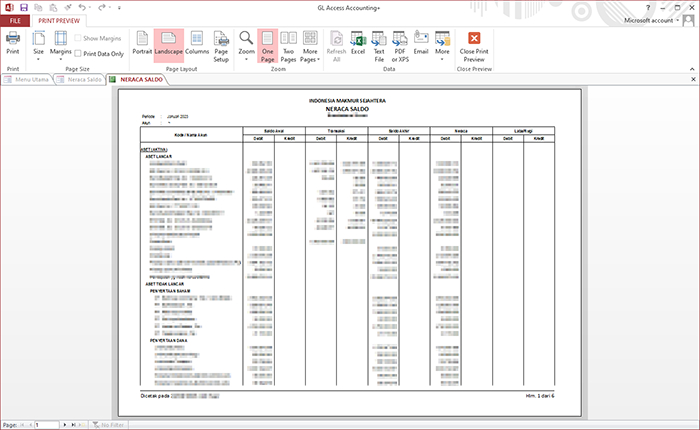Open the Size dropdown
Viewport: 700px width, 430px height.
click(x=38, y=46)
